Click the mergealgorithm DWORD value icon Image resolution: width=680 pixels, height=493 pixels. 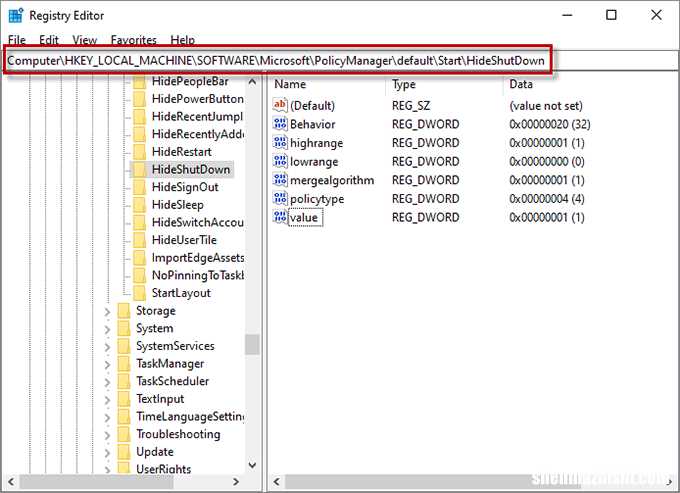click(280, 180)
